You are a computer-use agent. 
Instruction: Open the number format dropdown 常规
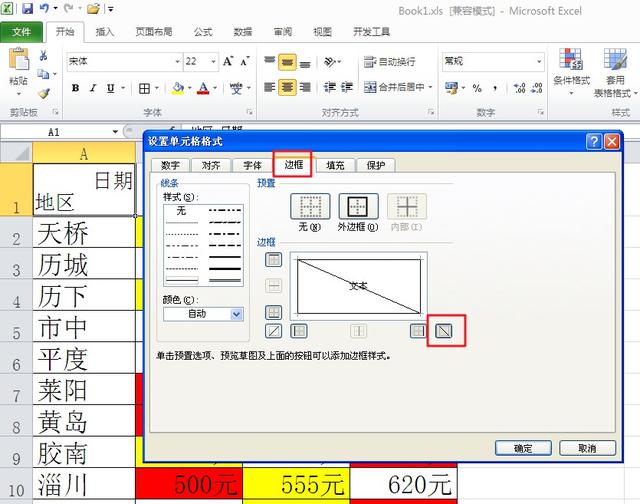(x=540, y=62)
